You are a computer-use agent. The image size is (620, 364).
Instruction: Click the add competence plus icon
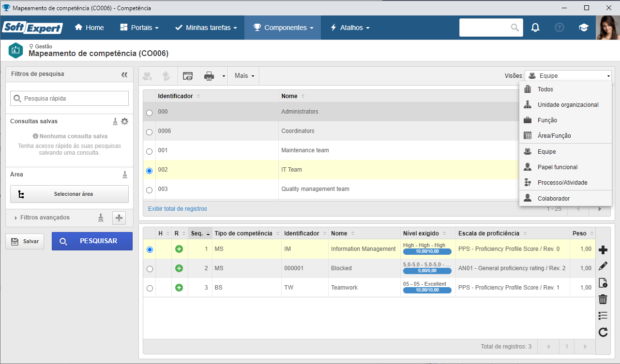tap(603, 250)
